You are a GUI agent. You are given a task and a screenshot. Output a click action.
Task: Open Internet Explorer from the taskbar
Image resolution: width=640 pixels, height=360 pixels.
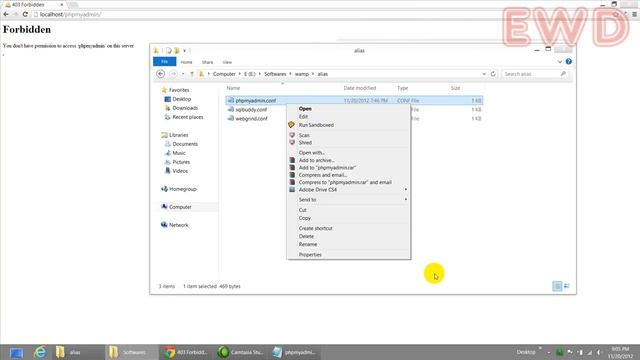(40, 352)
